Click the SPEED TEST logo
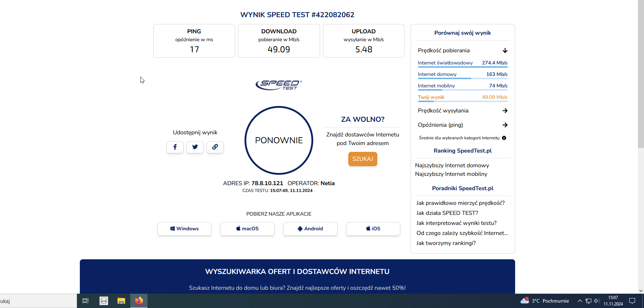 pos(279,85)
